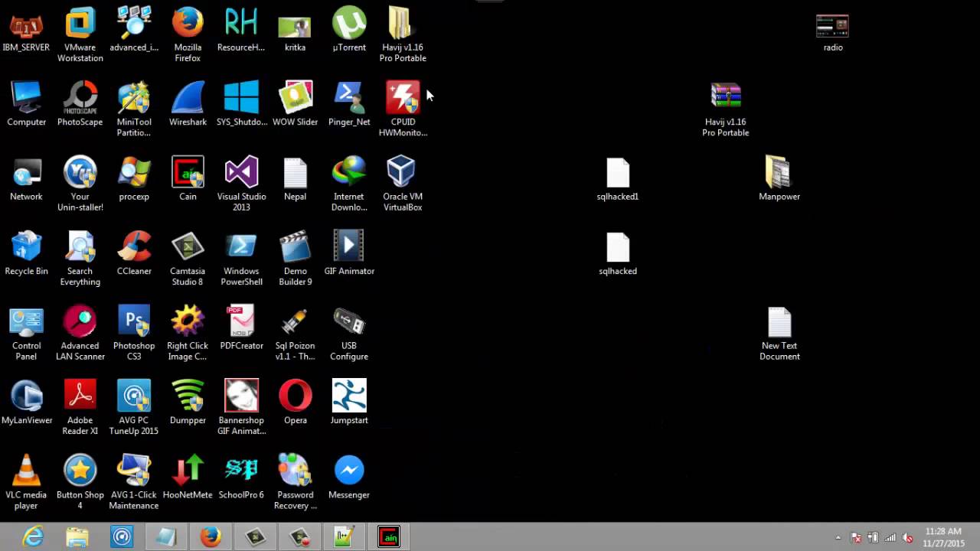Open the Network icon

[26, 180]
